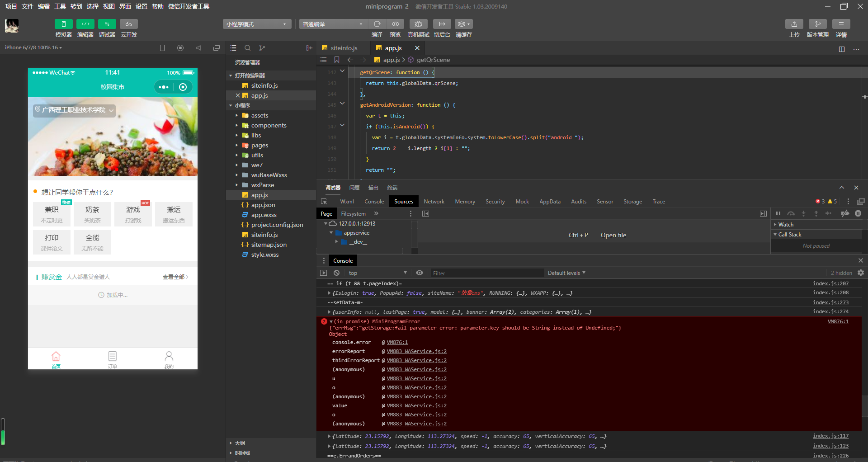Tap 查看全部 link in simulator

click(175, 277)
